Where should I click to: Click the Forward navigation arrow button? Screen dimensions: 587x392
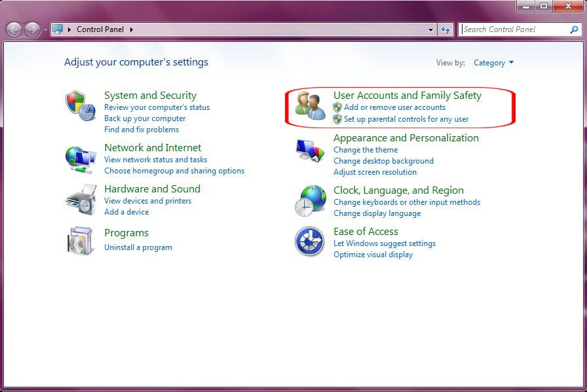coord(33,29)
